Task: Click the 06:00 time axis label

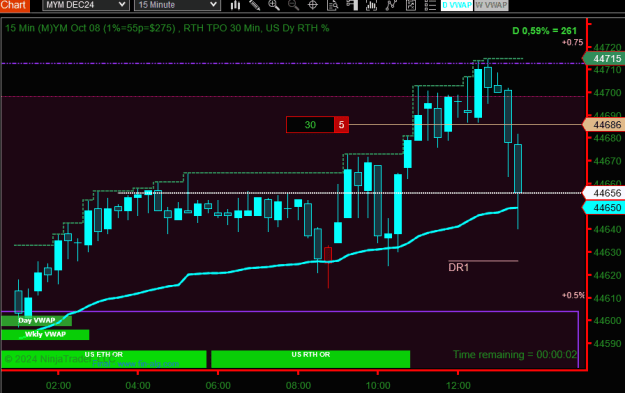Action: pos(218,386)
